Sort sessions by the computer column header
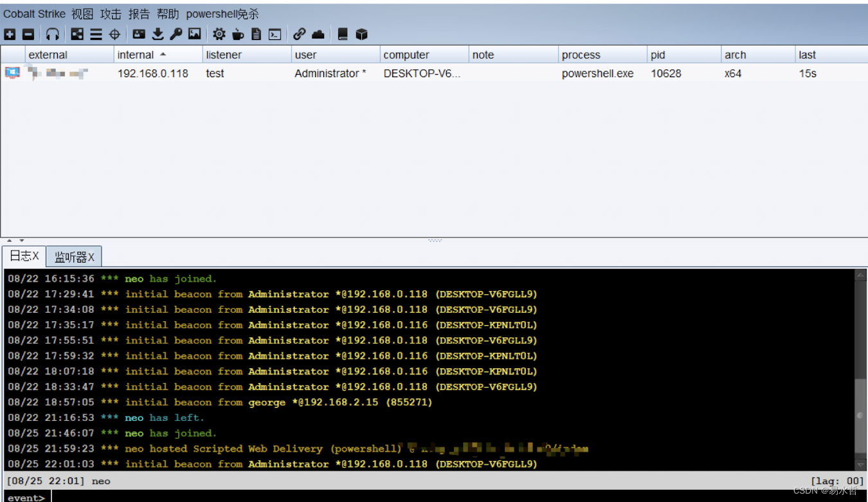This screenshot has width=868, height=502. 424,55
